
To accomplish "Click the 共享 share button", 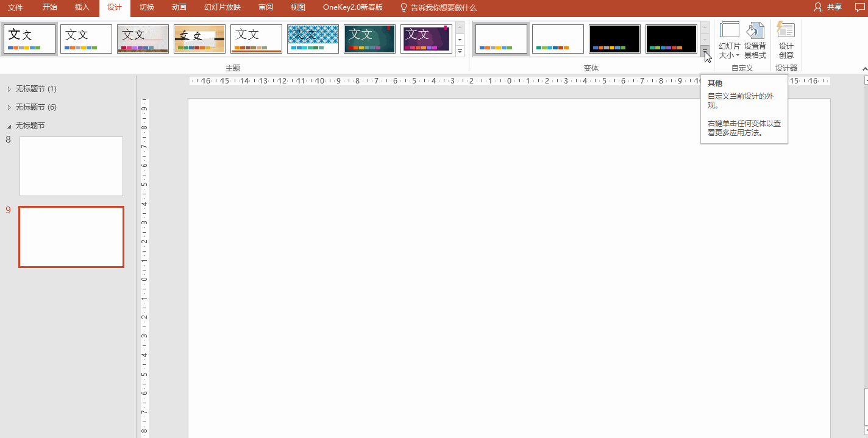I will point(828,7).
